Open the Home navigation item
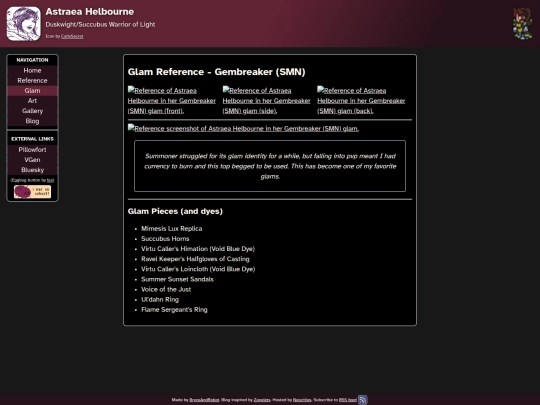This screenshot has width=540, height=405. [32, 70]
